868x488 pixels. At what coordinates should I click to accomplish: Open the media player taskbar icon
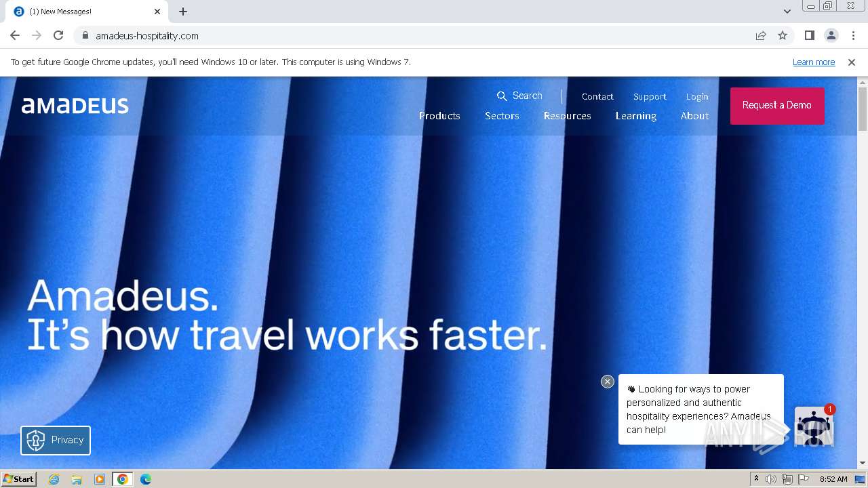(x=100, y=479)
